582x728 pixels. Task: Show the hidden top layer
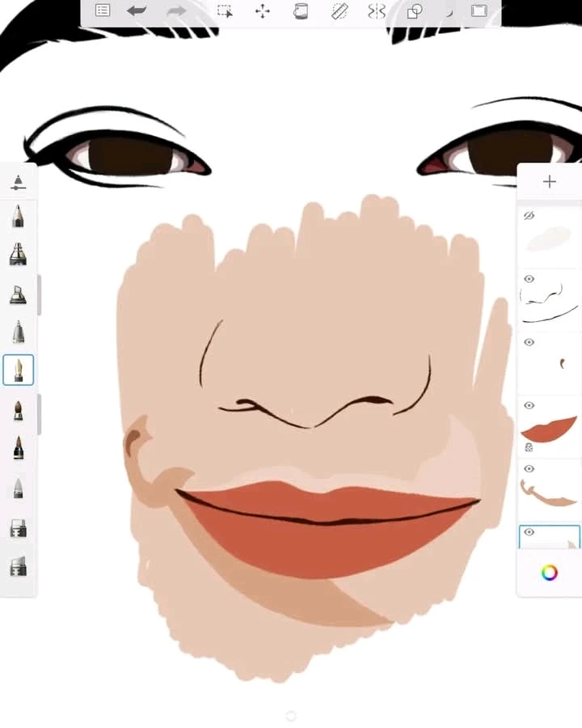(529, 216)
